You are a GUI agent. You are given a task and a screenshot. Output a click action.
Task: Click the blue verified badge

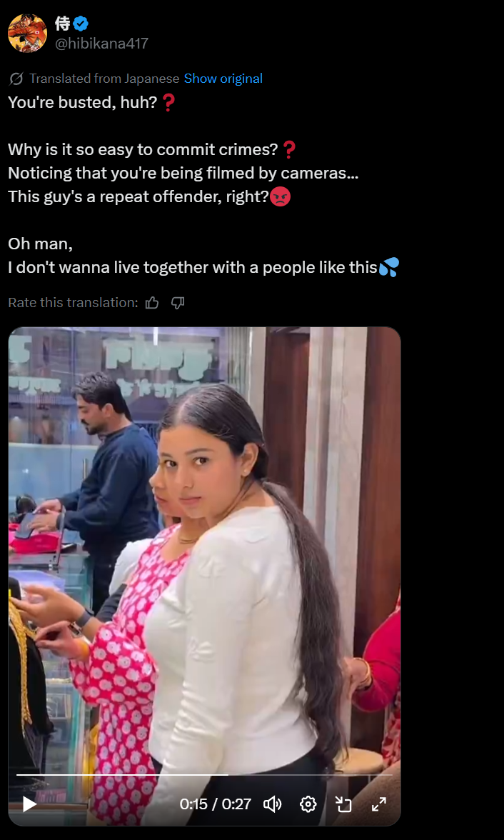click(x=81, y=24)
